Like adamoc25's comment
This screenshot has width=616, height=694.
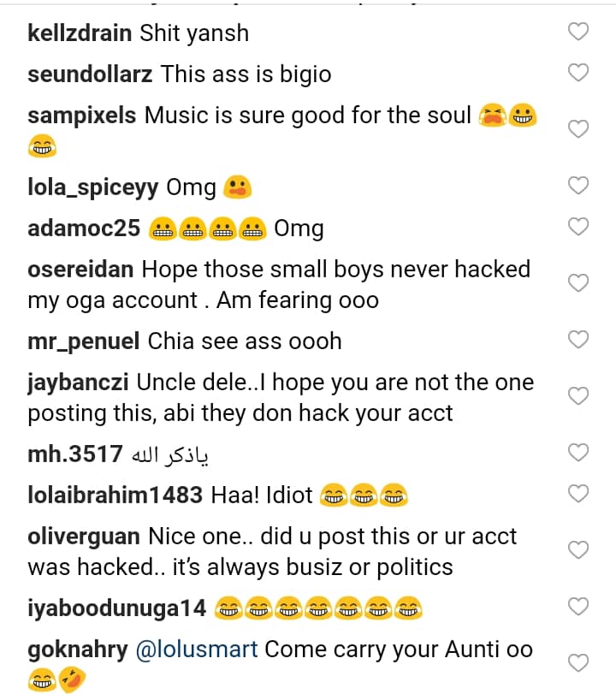click(x=579, y=227)
